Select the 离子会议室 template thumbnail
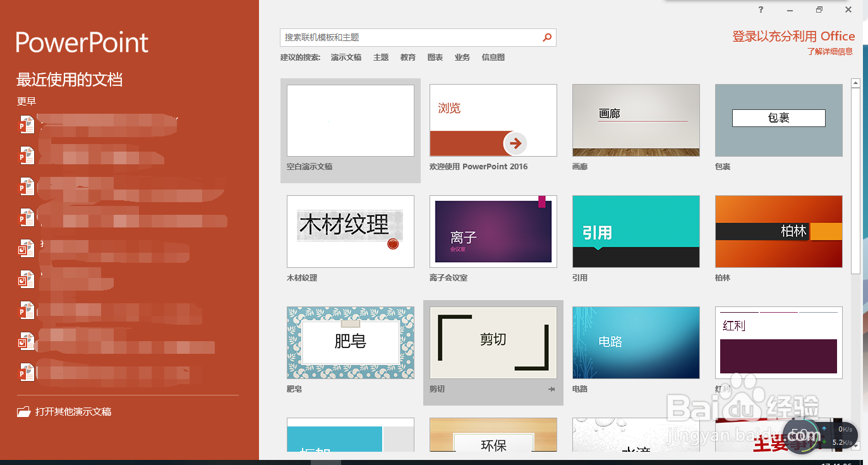This screenshot has height=465, width=868. (493, 232)
